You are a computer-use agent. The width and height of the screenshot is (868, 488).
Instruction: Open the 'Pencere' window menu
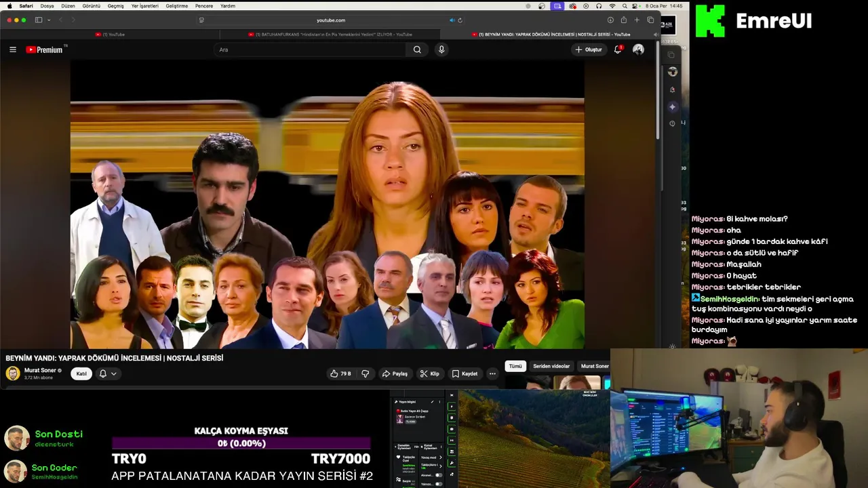[x=204, y=6]
